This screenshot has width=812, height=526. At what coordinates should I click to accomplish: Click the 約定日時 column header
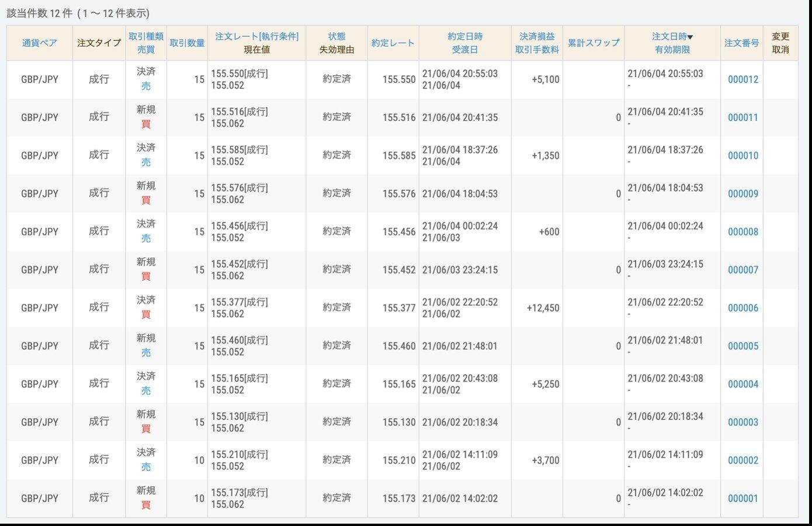click(464, 36)
